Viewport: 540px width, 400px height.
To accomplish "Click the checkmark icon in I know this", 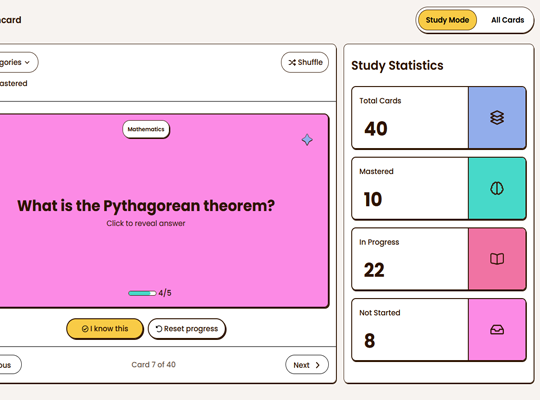I will pos(85,329).
